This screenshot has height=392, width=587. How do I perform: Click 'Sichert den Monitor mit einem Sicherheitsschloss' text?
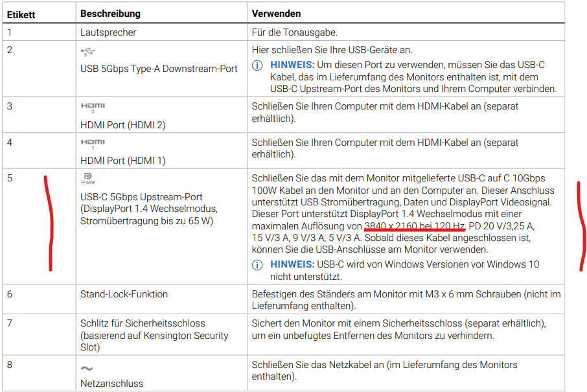[x=357, y=323]
